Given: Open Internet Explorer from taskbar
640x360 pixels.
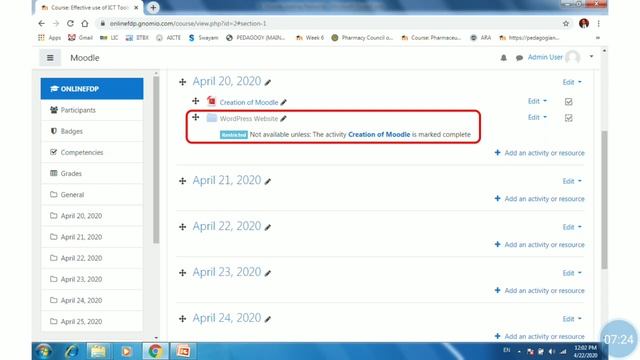Looking at the screenshot, I should (x=72, y=351).
